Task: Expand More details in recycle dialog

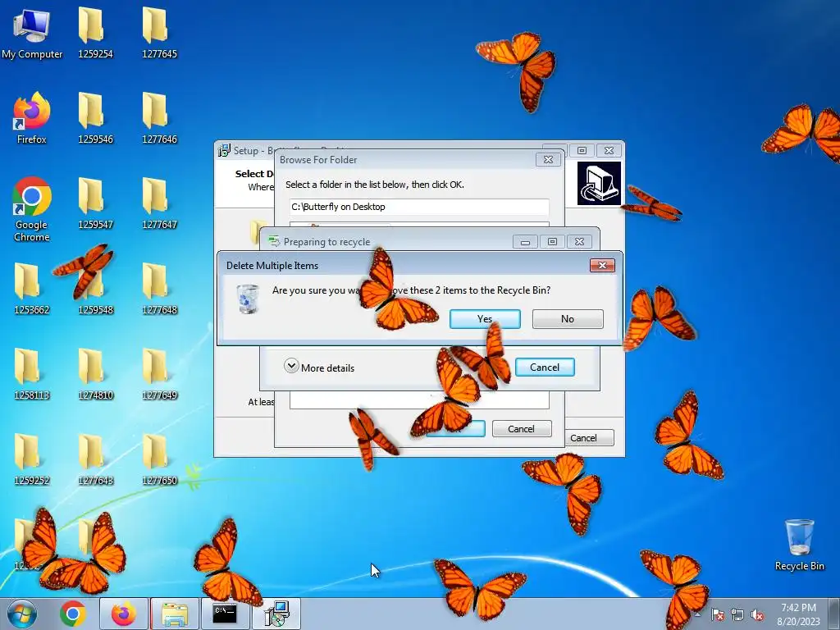Action: [x=320, y=367]
